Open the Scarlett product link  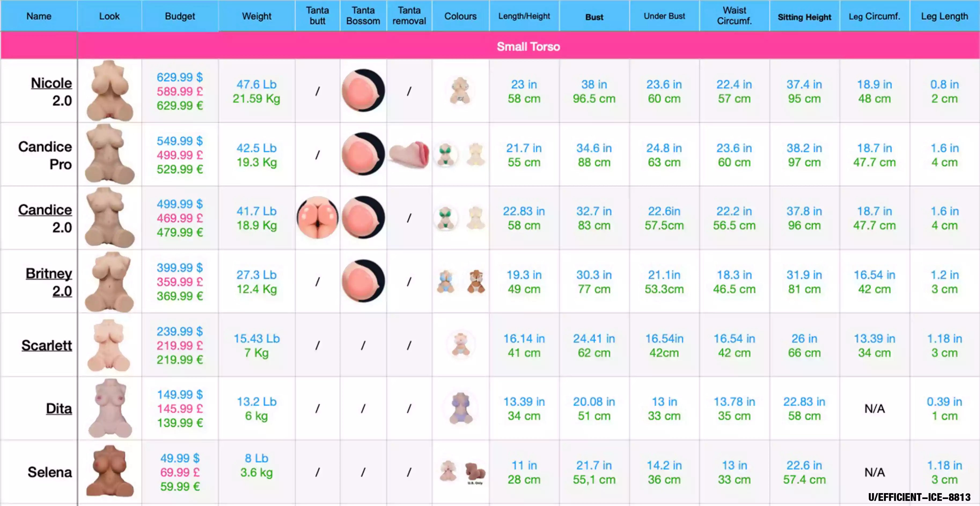coord(46,345)
